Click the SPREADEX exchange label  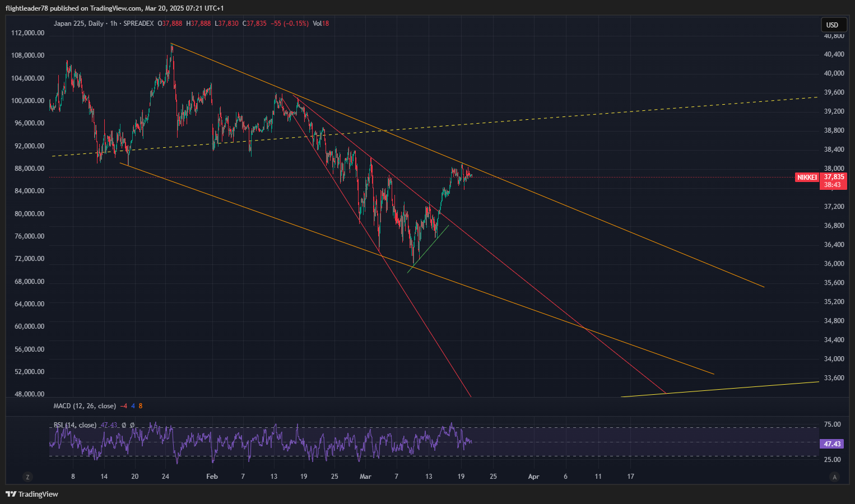[x=138, y=24]
